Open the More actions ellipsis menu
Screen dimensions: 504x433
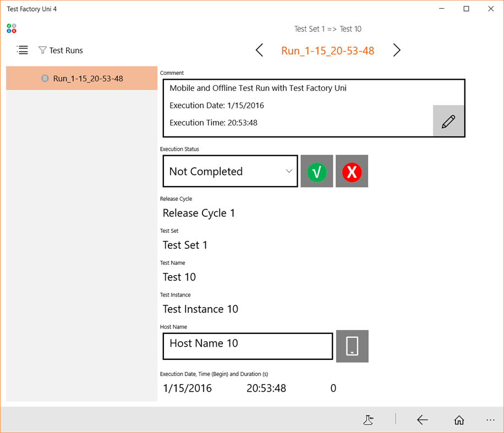pyautogui.click(x=491, y=420)
